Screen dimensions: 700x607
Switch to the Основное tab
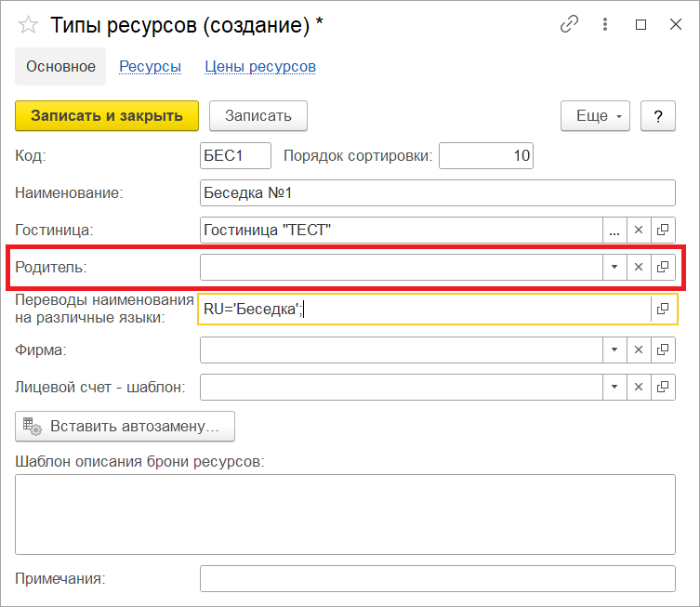(x=60, y=67)
